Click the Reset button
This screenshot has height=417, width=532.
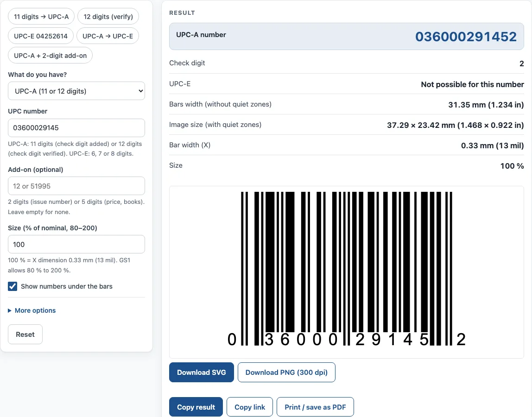tap(25, 334)
